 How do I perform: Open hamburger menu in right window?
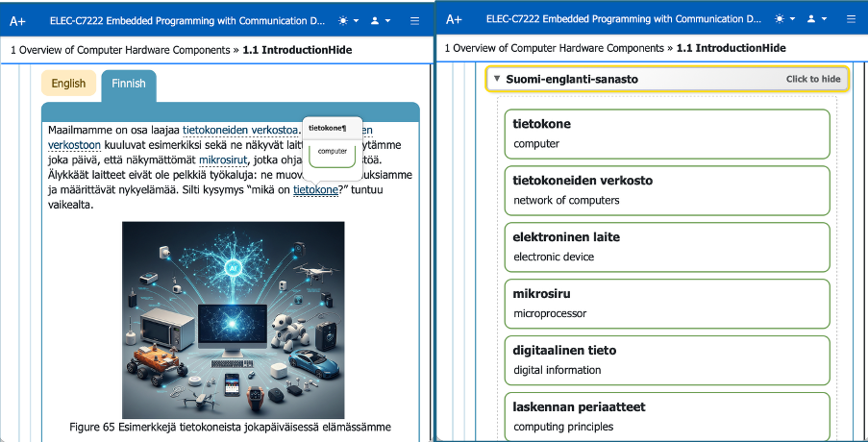click(x=852, y=19)
